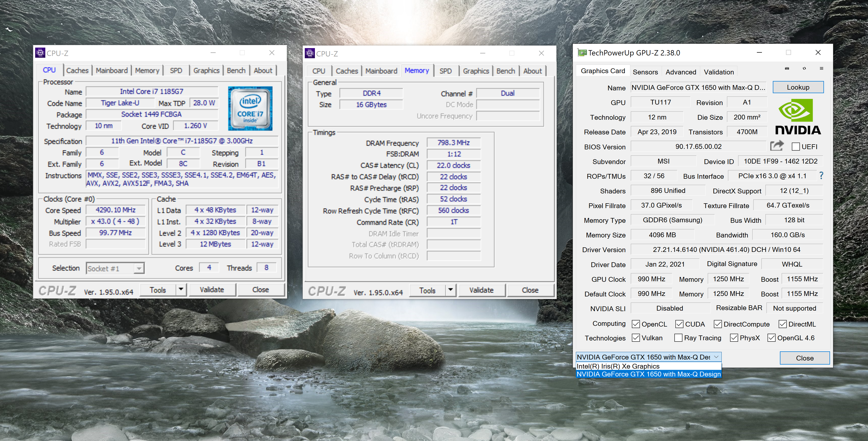Click the NVIDIA logo in GPU-Z
This screenshot has width=868, height=441.
tap(798, 117)
